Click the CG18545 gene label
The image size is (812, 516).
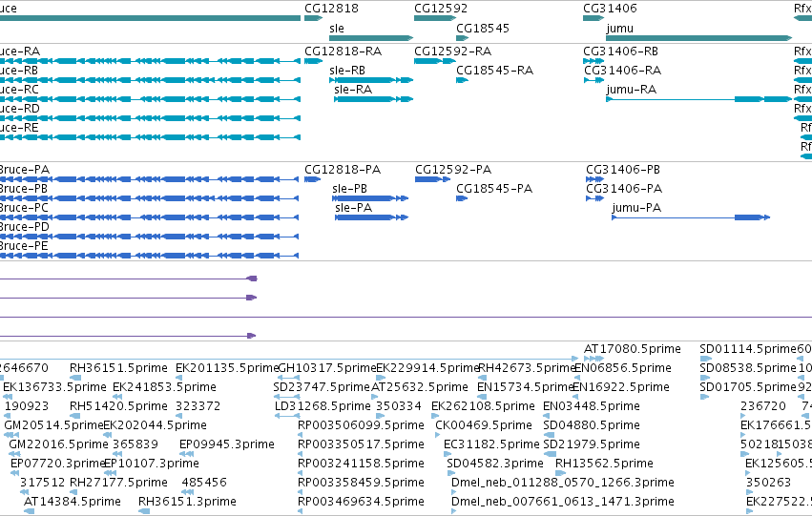pyautogui.click(x=483, y=29)
